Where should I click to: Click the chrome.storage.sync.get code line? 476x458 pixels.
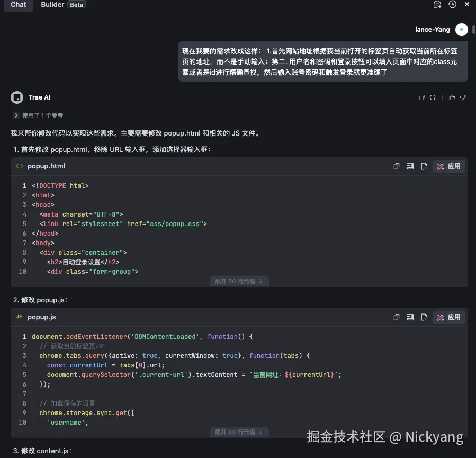(87, 413)
